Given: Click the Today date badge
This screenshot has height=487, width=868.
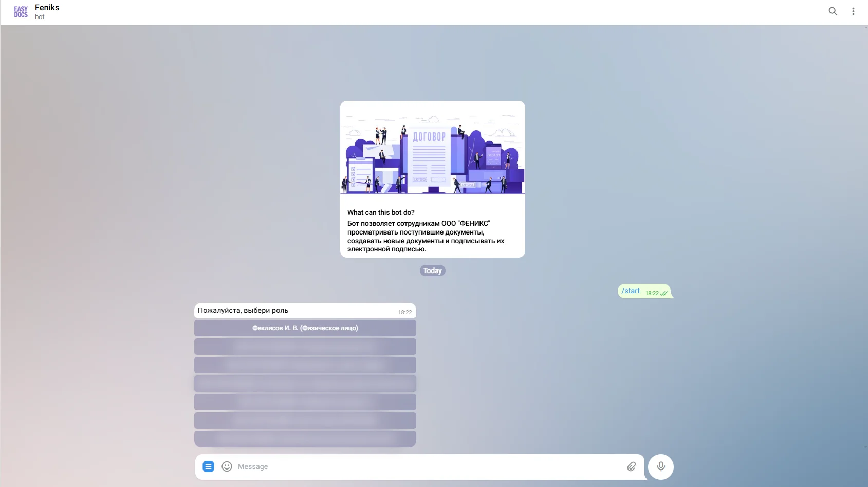Looking at the screenshot, I should (x=432, y=270).
